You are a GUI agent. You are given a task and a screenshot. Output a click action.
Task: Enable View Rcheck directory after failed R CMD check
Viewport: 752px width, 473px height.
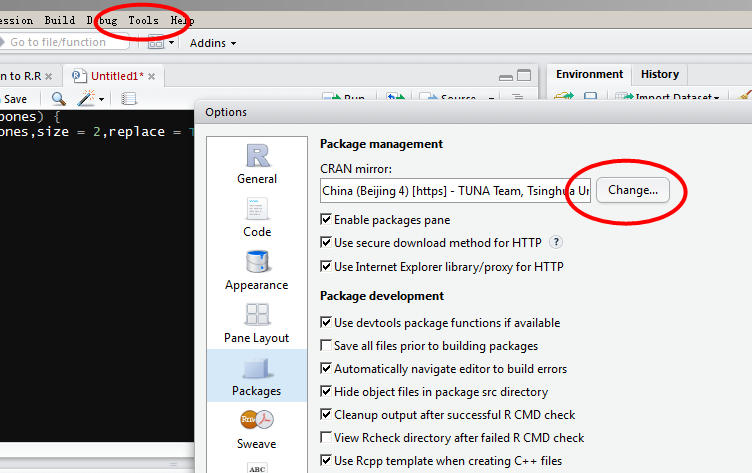[326, 438]
